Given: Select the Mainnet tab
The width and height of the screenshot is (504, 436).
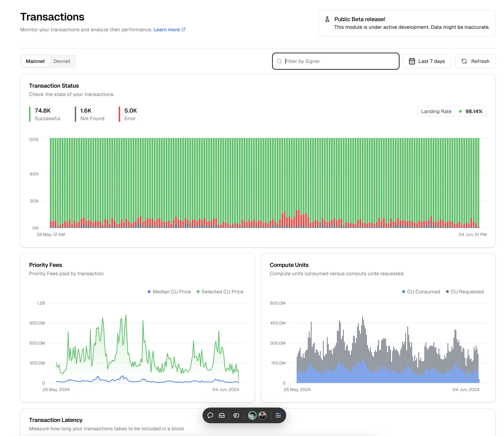Looking at the screenshot, I should (35, 61).
